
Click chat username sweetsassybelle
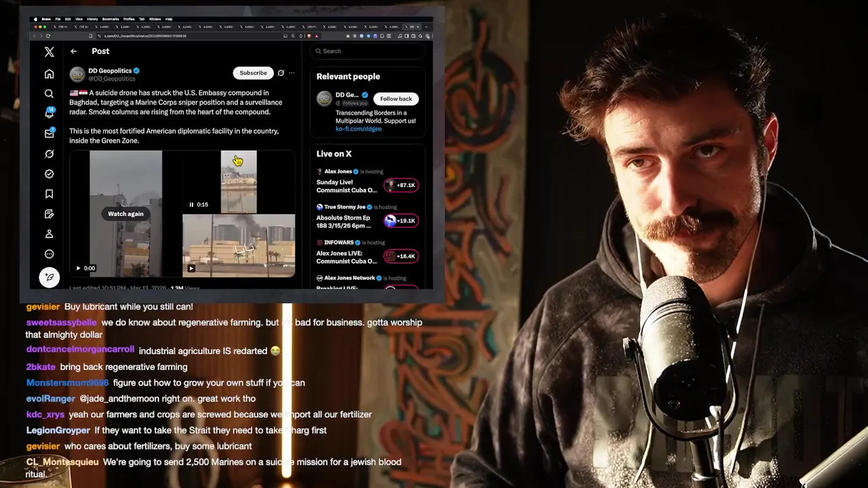61,323
